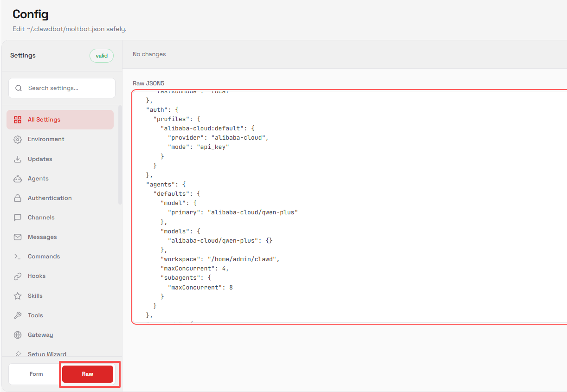Select Skills in the sidebar
This screenshot has width=567, height=392.
[60, 296]
